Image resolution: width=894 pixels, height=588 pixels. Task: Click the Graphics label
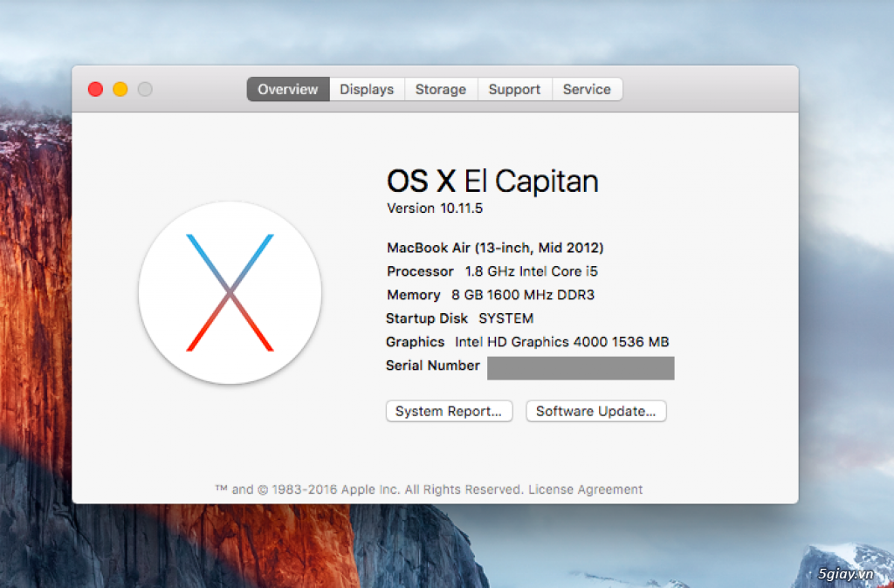[x=415, y=342]
